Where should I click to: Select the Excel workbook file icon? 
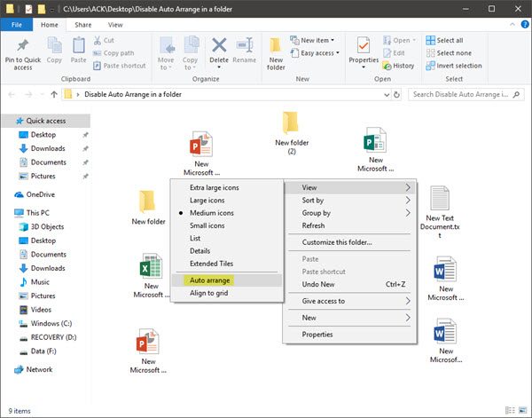point(151,266)
